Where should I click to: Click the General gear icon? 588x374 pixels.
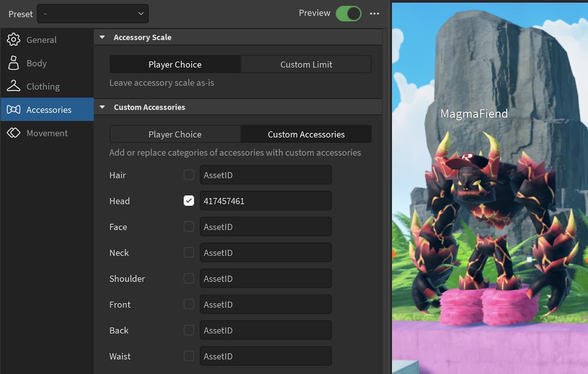pos(14,40)
